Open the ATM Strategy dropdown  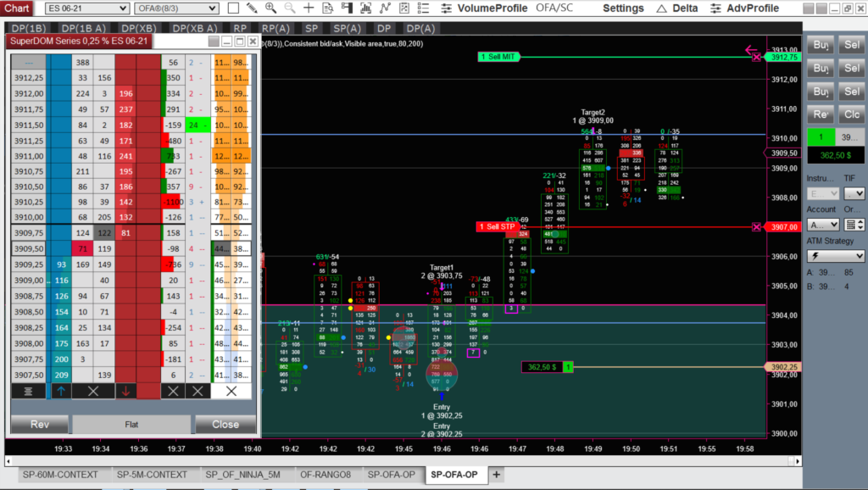pyautogui.click(x=835, y=256)
